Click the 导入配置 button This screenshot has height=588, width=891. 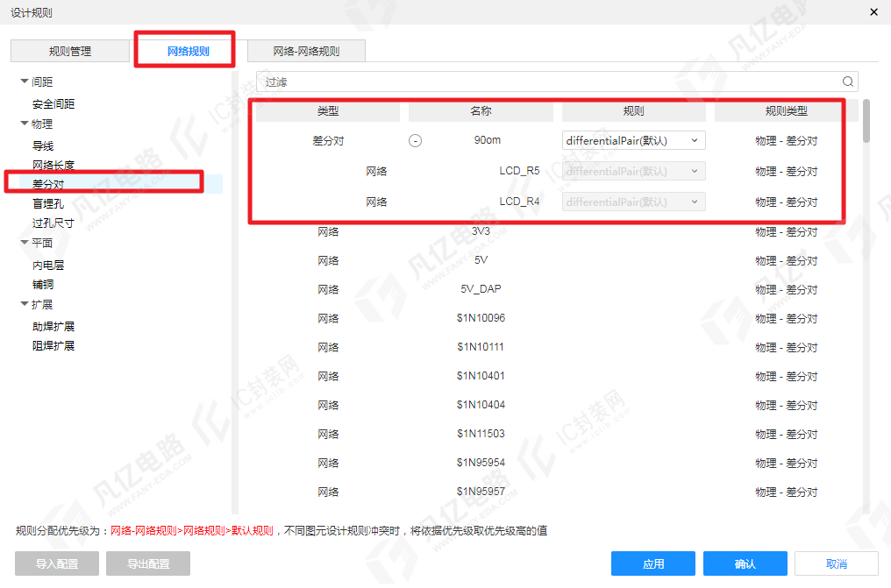[57, 563]
